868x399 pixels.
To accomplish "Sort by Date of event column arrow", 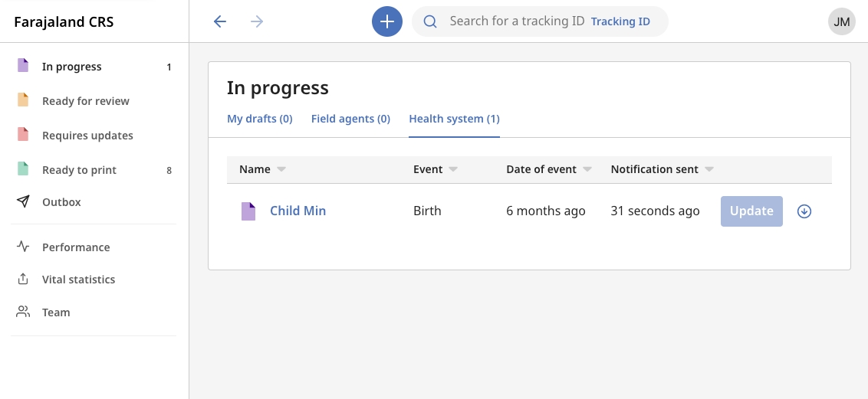I will tap(587, 169).
